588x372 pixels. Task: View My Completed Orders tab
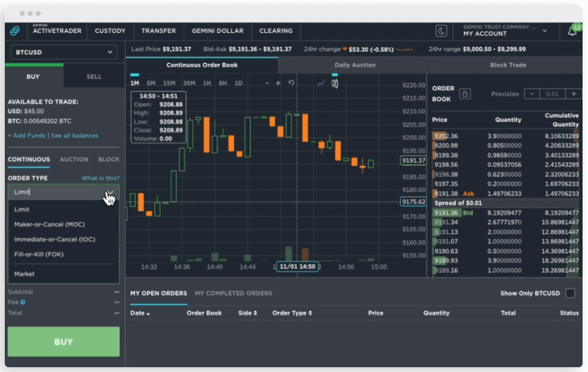pyautogui.click(x=234, y=293)
